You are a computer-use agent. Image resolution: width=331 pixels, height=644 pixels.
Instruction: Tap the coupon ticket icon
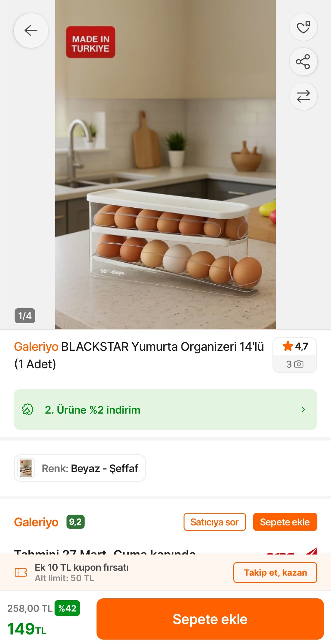click(21, 572)
